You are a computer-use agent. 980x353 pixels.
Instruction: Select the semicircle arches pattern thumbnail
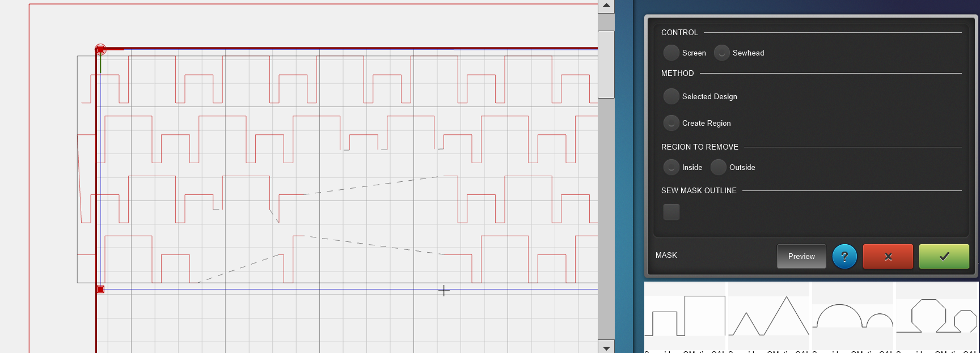[853, 316]
